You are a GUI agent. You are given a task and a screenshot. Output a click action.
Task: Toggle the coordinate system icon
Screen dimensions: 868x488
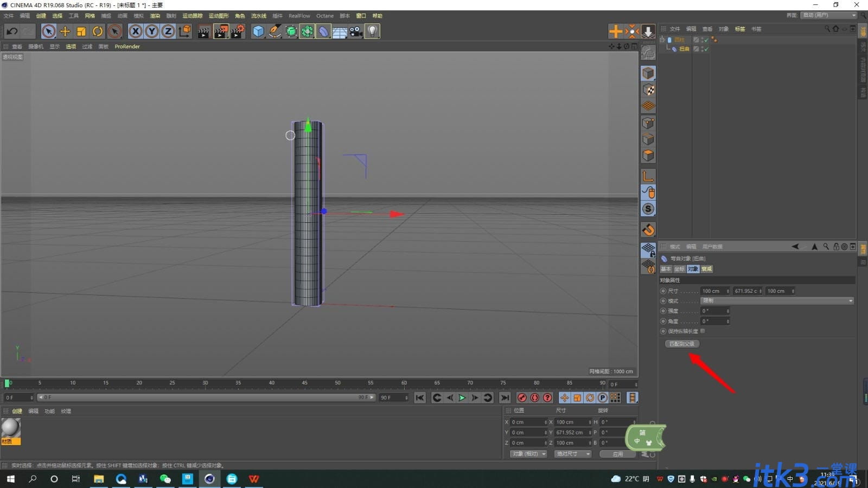point(185,31)
